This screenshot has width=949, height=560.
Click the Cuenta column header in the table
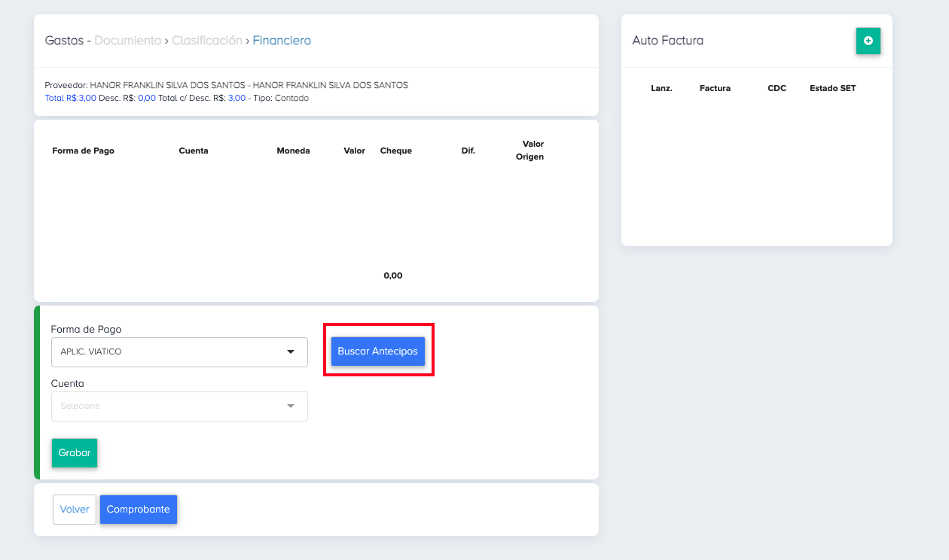click(194, 151)
